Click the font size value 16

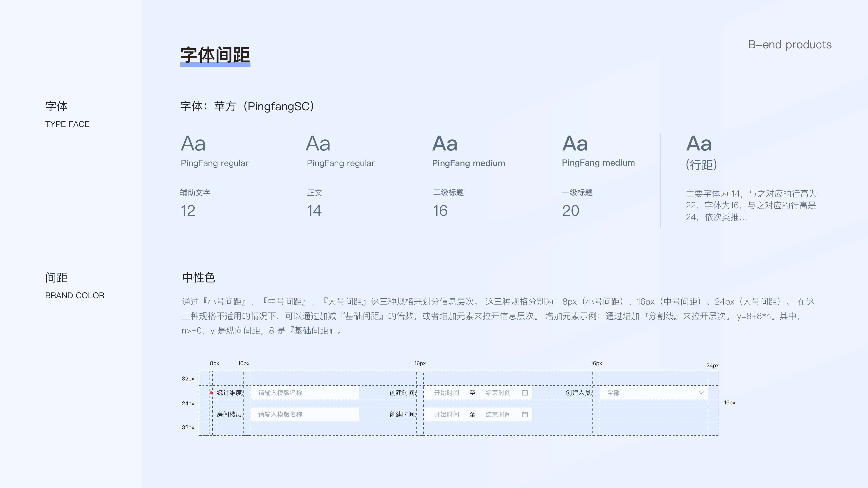[440, 211]
